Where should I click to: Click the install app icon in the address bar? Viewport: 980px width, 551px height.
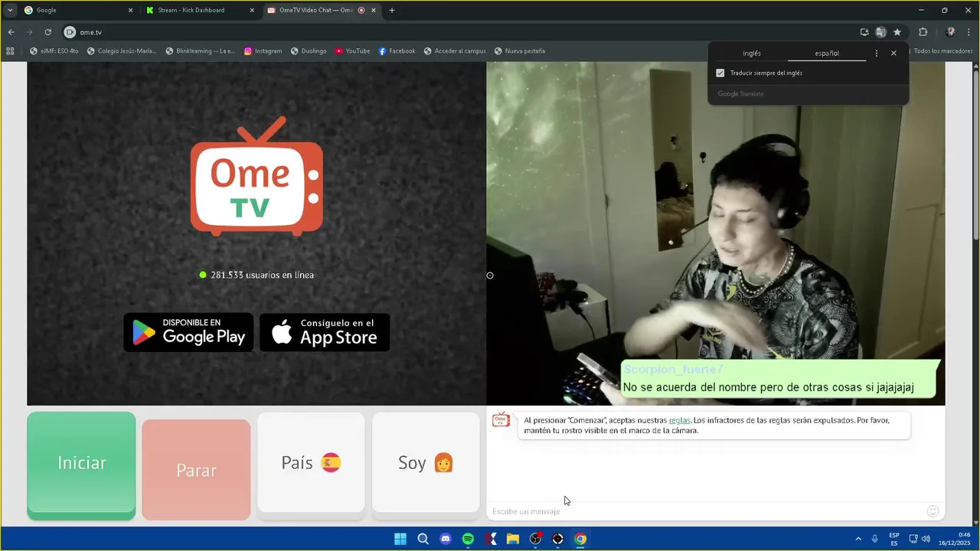[x=864, y=32]
